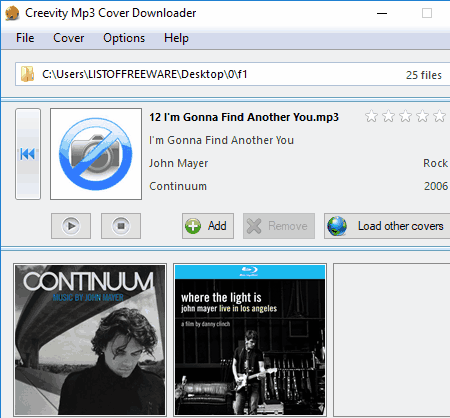450x418 pixels.
Task: Click the folder path input field
Action: 233,74
